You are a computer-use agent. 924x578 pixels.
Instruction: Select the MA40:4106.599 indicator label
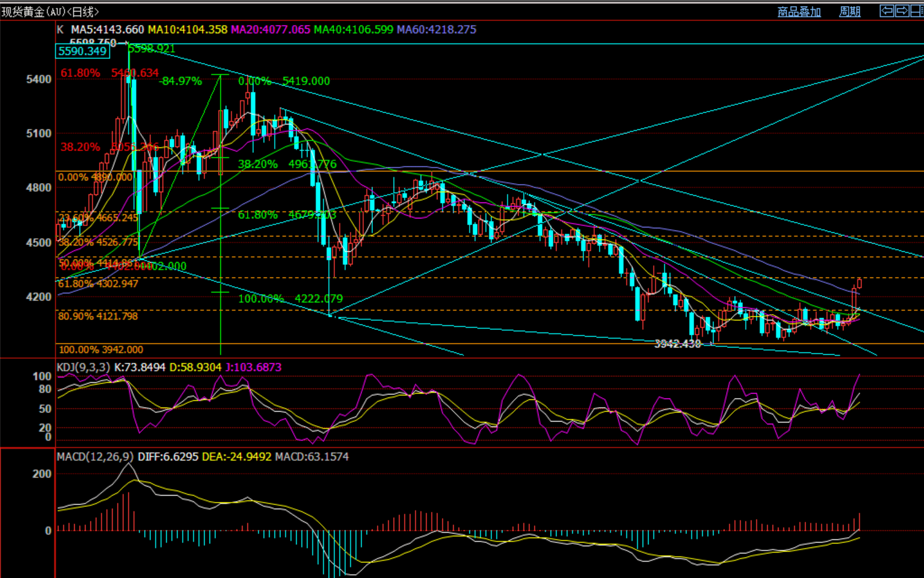tap(354, 30)
